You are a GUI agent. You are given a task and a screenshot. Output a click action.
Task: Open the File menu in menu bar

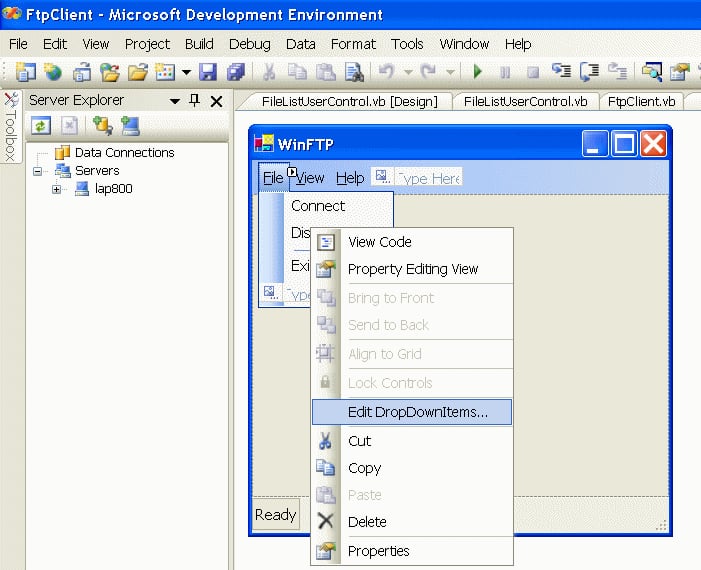tap(18, 44)
